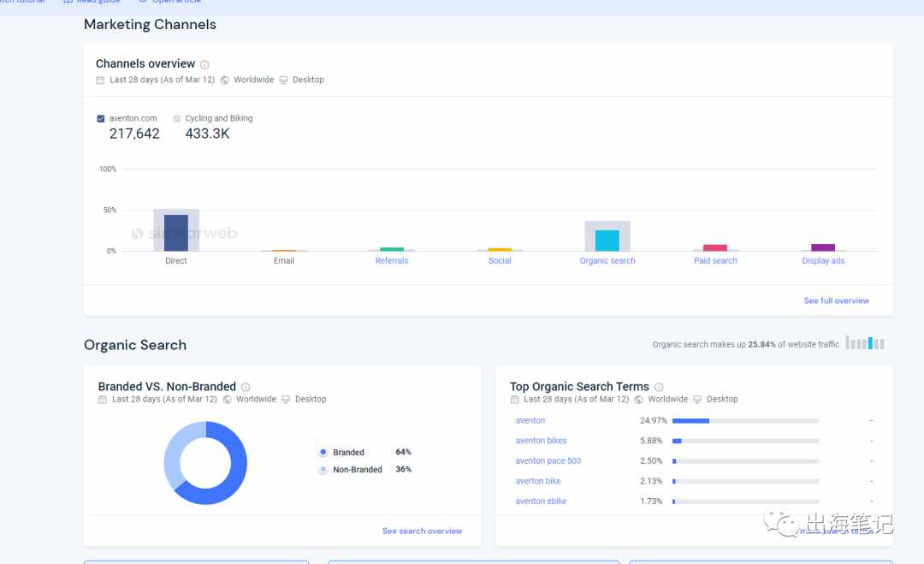Open the Organic search channel link
This screenshot has width=924, height=564.
click(x=607, y=260)
